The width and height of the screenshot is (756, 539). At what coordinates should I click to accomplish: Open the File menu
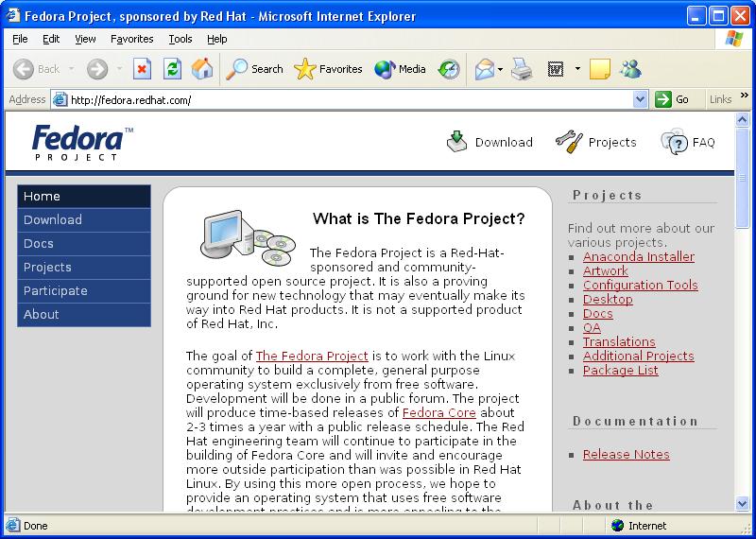coord(20,39)
